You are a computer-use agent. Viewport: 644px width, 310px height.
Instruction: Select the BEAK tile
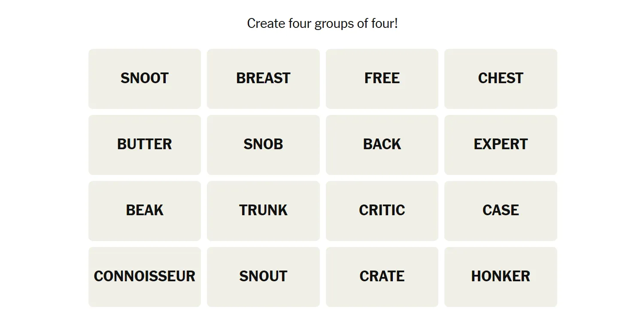145,211
